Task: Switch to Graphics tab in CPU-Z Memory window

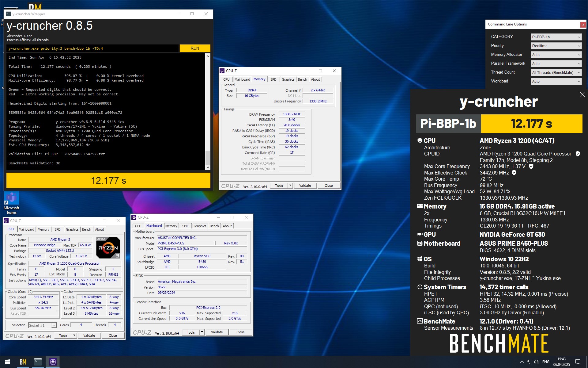Action: coord(288,79)
